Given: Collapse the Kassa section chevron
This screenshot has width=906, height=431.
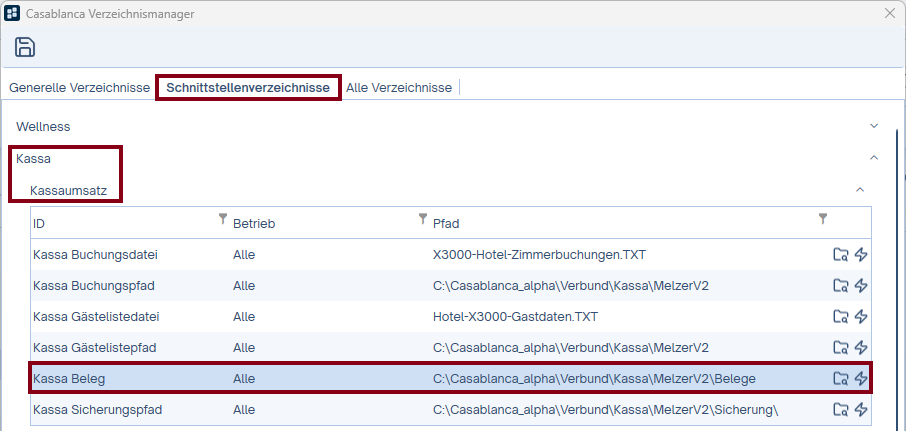Looking at the screenshot, I should pos(874,157).
